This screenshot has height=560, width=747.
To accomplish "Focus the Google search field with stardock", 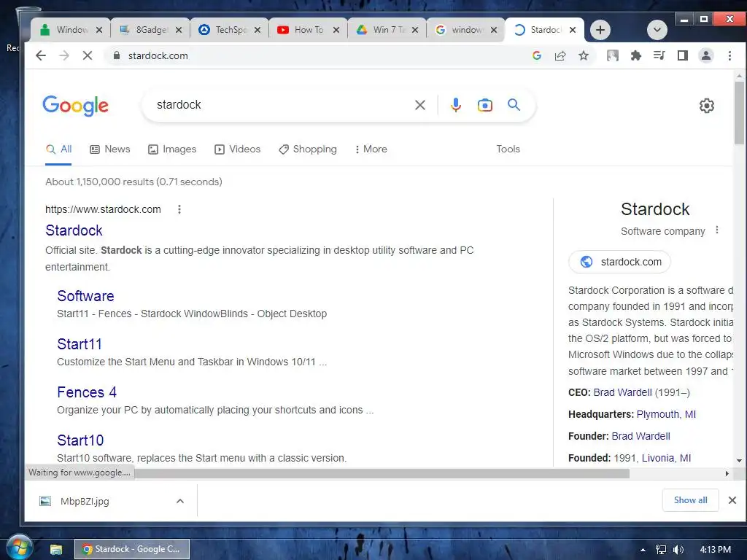I will click(x=281, y=105).
